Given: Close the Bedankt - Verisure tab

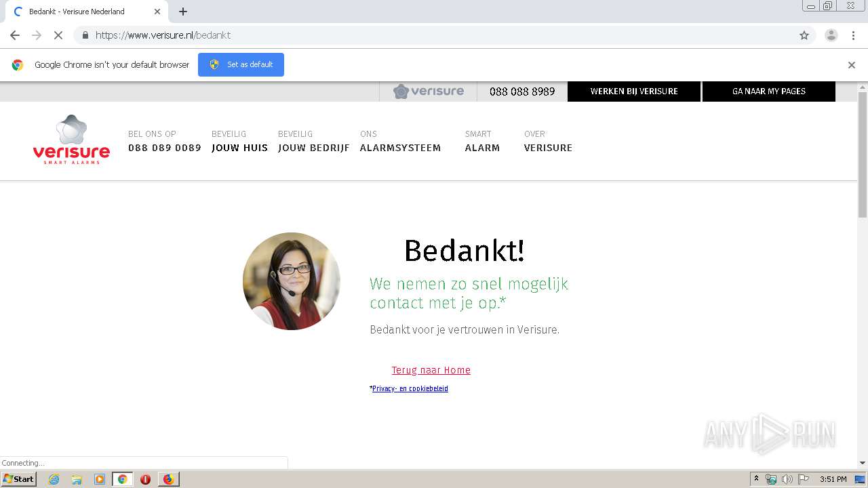Looking at the screenshot, I should 157,12.
